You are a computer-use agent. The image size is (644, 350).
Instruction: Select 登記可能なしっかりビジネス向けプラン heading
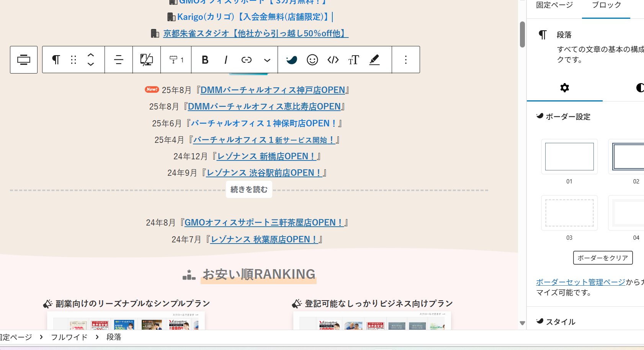point(379,304)
